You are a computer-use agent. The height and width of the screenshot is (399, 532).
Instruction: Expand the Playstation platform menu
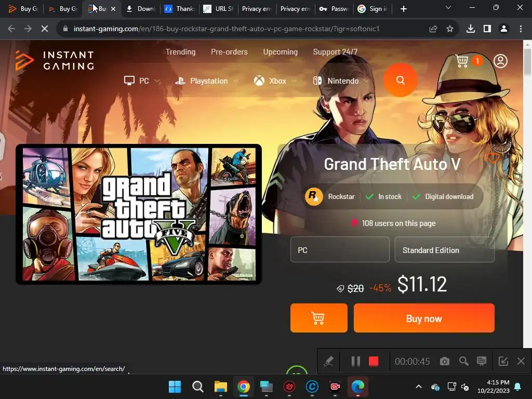click(206, 81)
